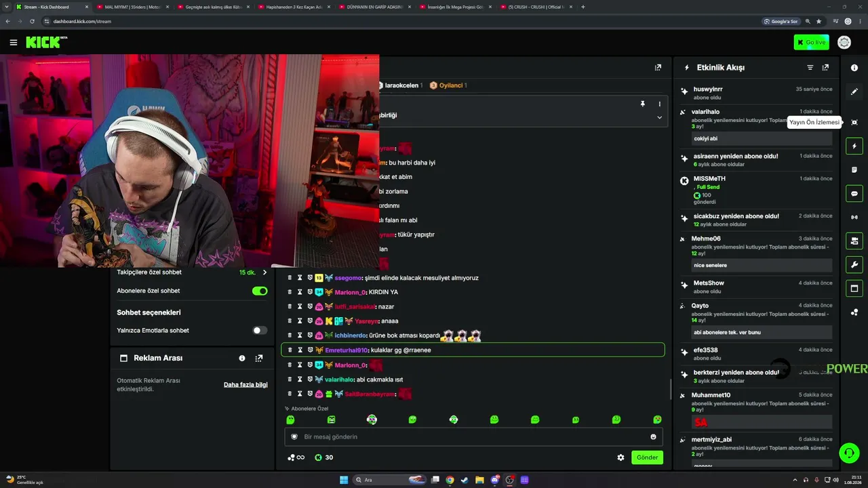
Task: Open the profile avatar menu
Action: coord(844,42)
